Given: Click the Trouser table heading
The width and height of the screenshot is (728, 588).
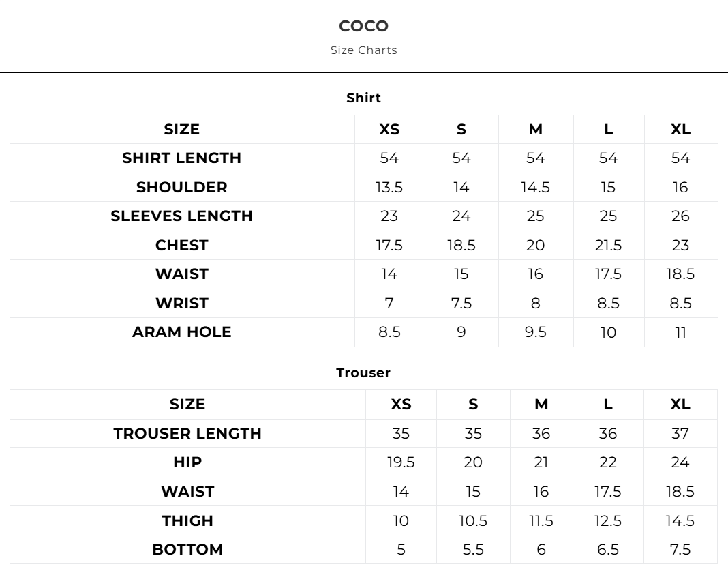Looking at the screenshot, I should (363, 372).
